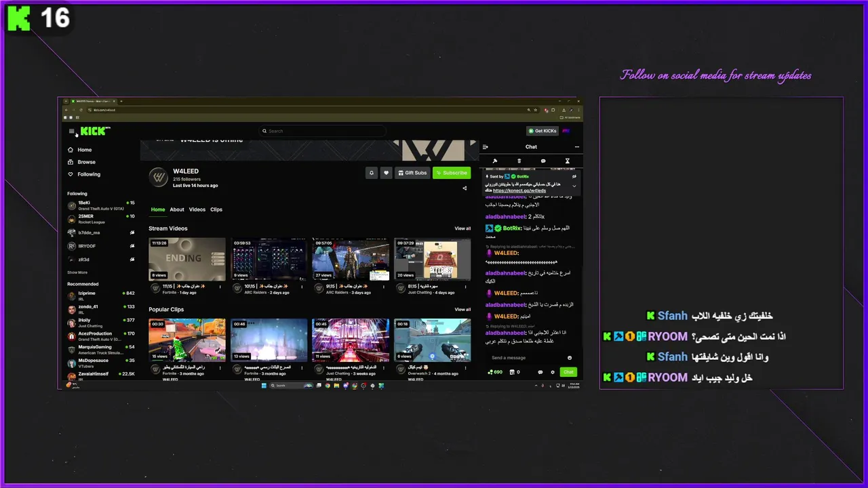
Task: Open zondo_41 in Recommended list
Action: 100,309
